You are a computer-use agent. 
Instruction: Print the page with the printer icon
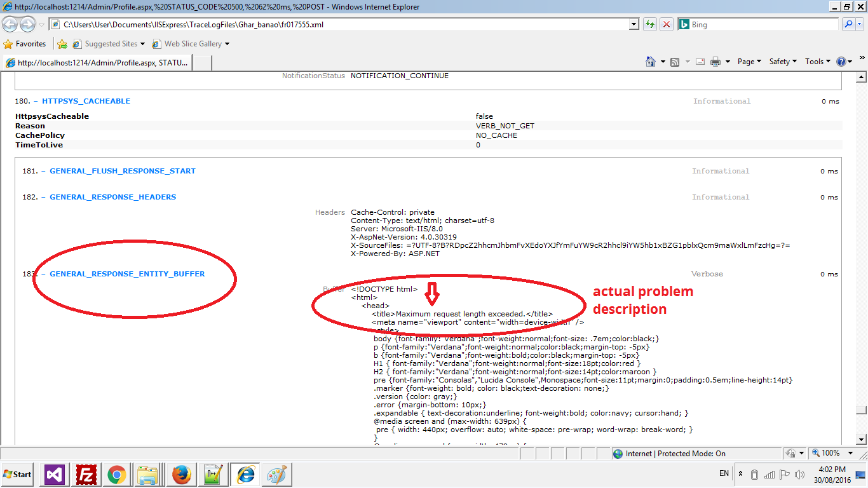(x=715, y=62)
